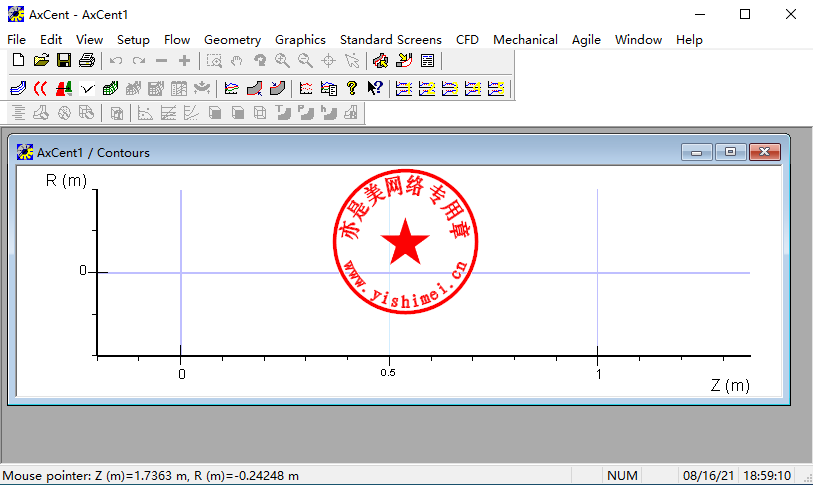Screen dimensions: 813x485
Task: Maximize the AxCent1 / Contours child window
Action: point(730,152)
